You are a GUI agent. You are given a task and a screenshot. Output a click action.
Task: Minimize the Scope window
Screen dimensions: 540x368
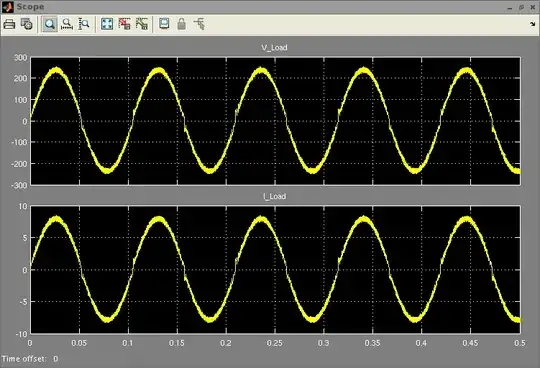tap(510, 8)
